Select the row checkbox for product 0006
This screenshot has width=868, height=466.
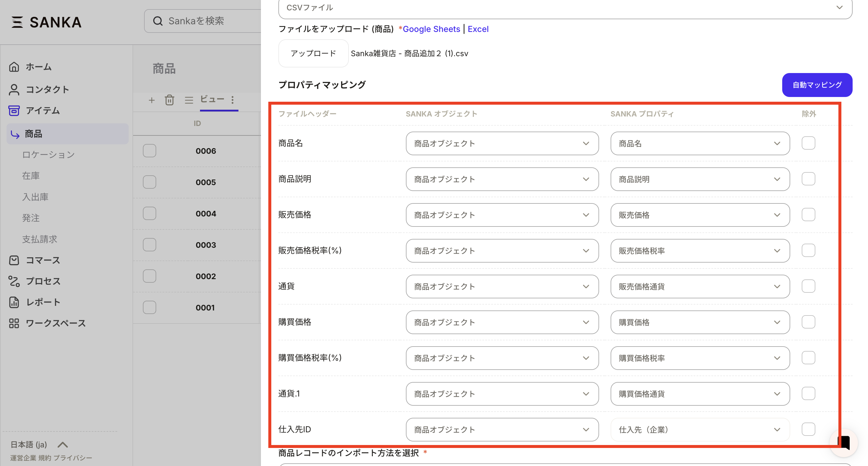click(149, 151)
